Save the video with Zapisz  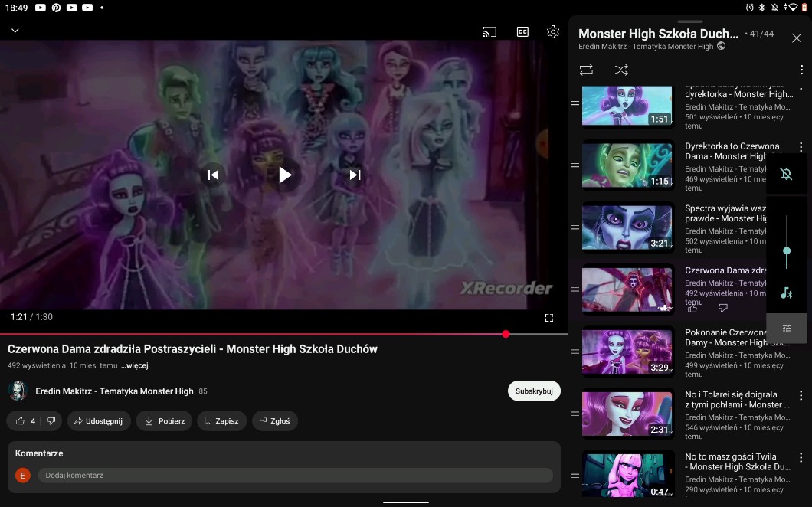point(221,420)
